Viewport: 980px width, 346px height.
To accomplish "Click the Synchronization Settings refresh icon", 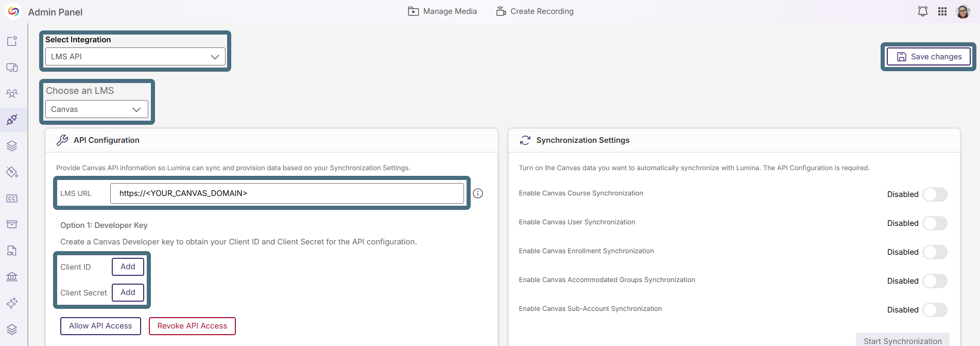I will tap(525, 140).
